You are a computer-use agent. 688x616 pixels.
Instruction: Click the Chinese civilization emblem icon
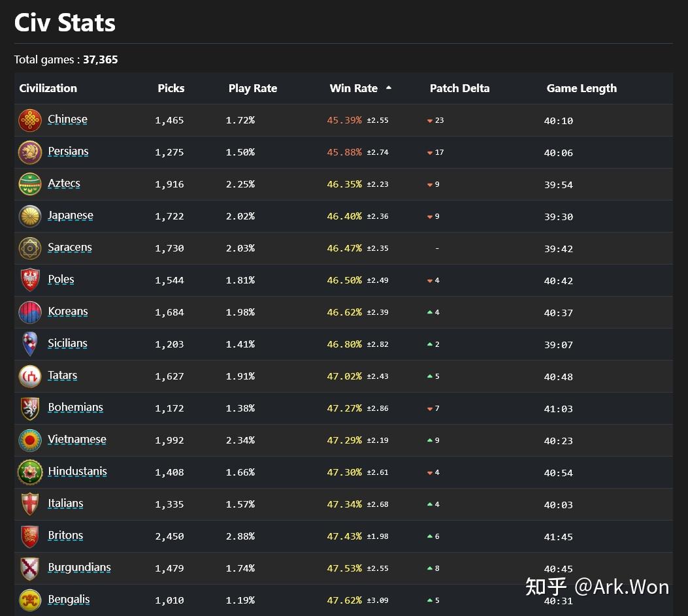(30, 120)
